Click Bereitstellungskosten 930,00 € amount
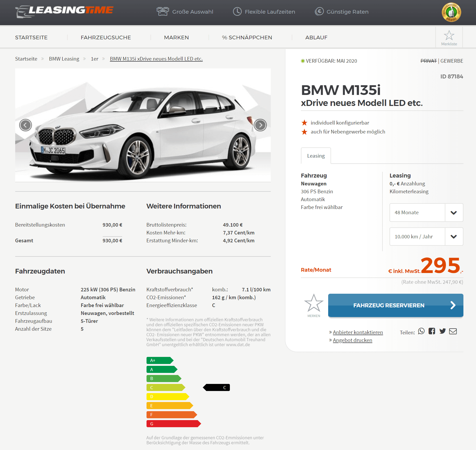Screen dimensions: 476x450 (112, 225)
